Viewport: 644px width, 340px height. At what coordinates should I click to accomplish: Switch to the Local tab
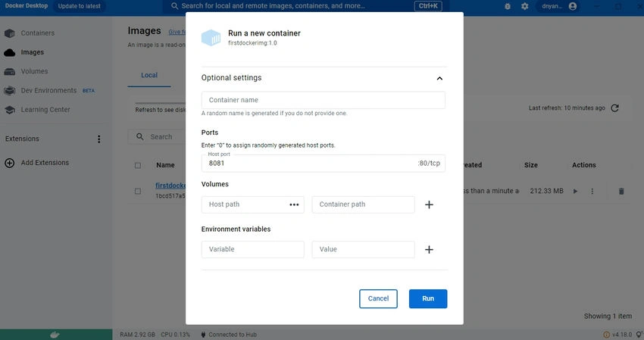pos(149,75)
